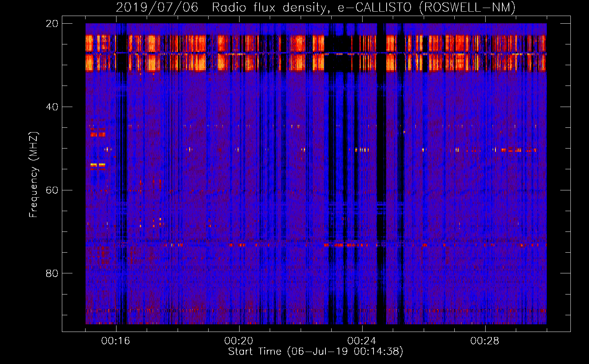Click the plot title 'Radio flux density, e-CALLISTO (ROSWELL-NM)'
This screenshot has height=364, width=589.
tap(364, 7)
